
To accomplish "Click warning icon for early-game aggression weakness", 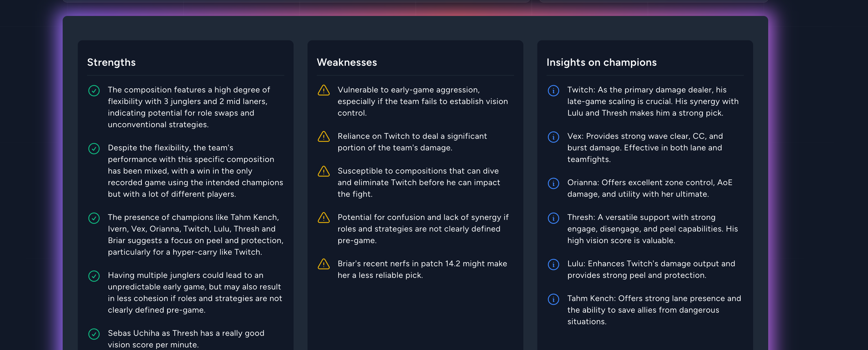I will point(323,90).
